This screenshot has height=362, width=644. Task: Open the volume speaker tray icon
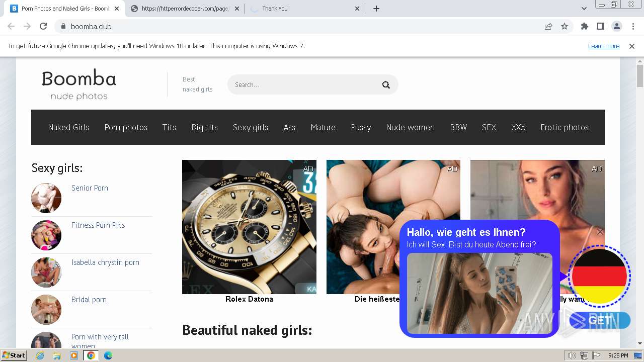tap(572, 355)
